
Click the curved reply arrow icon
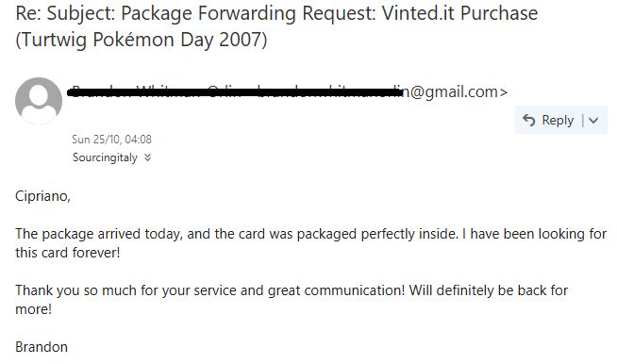tap(529, 120)
